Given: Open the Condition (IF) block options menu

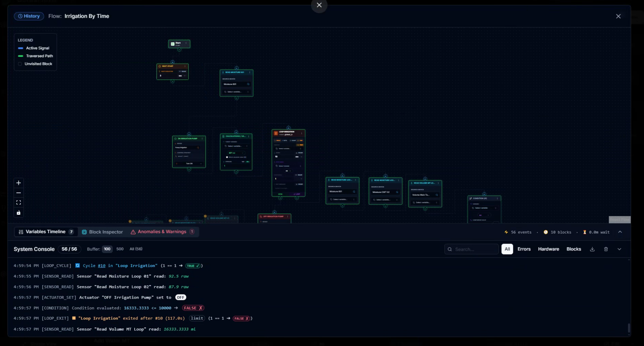Looking at the screenshot, I should (497, 198).
